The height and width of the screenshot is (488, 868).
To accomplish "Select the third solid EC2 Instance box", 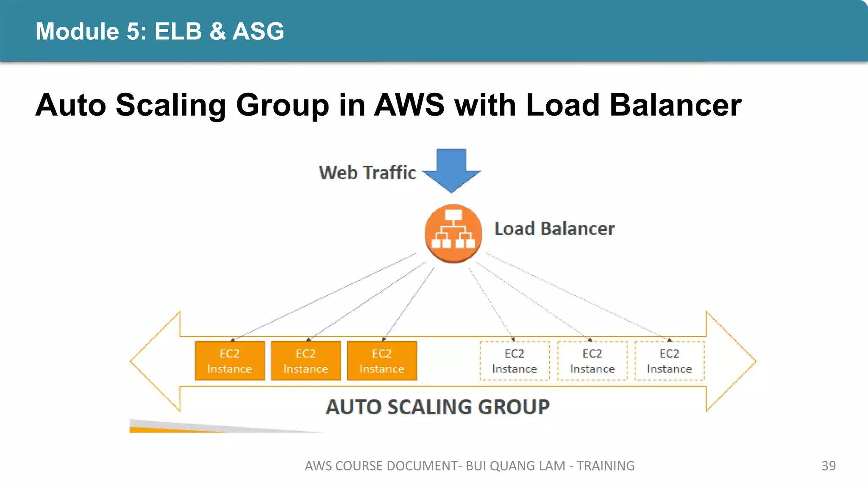I will click(x=382, y=361).
